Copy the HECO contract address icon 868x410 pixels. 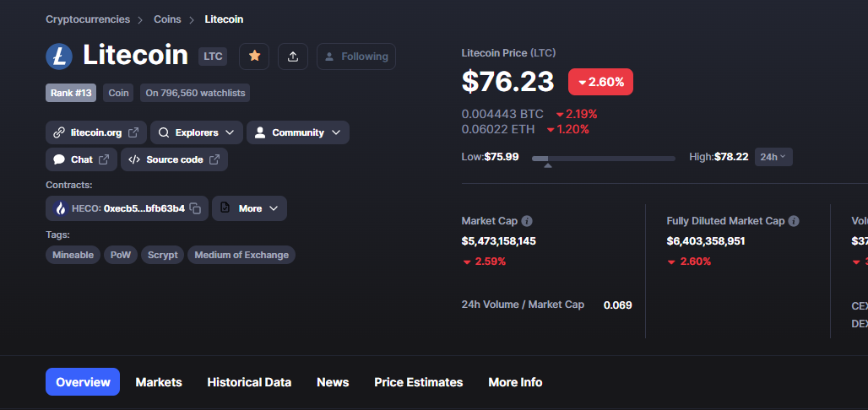(195, 208)
